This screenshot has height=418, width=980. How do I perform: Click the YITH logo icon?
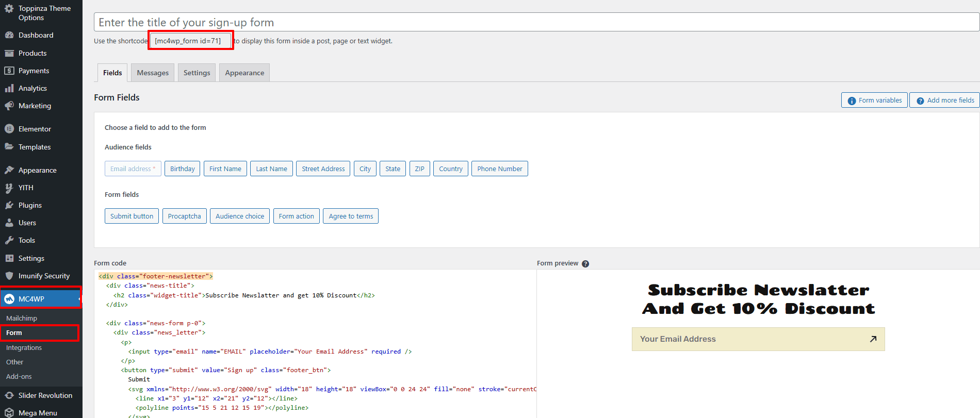(x=9, y=188)
